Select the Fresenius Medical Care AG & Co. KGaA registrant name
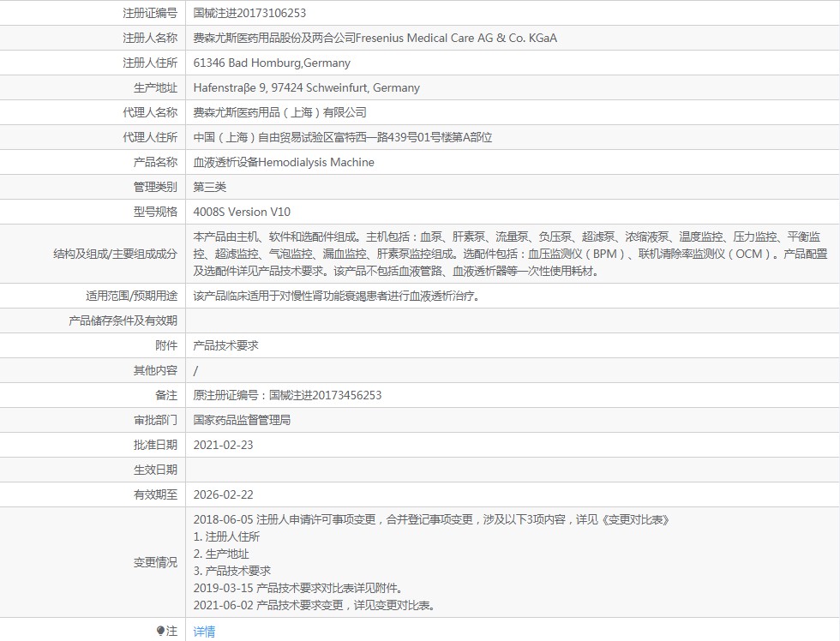The width and height of the screenshot is (840, 641). click(x=375, y=38)
